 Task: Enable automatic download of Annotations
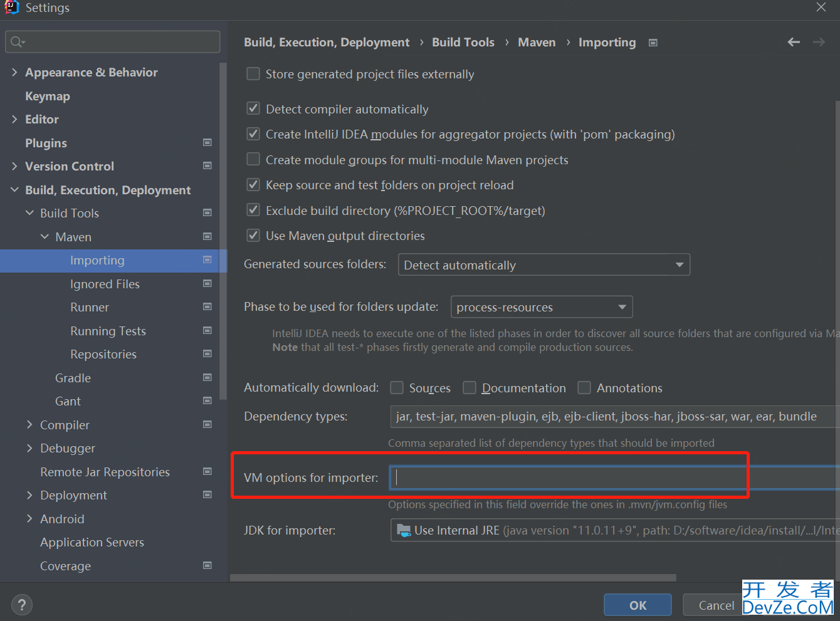click(584, 388)
